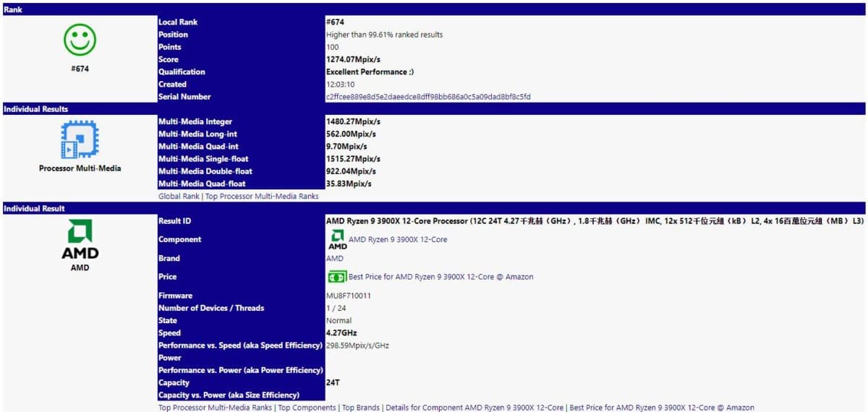Click the Result ID processor description text
The width and height of the screenshot is (868, 412).
(x=595, y=221)
